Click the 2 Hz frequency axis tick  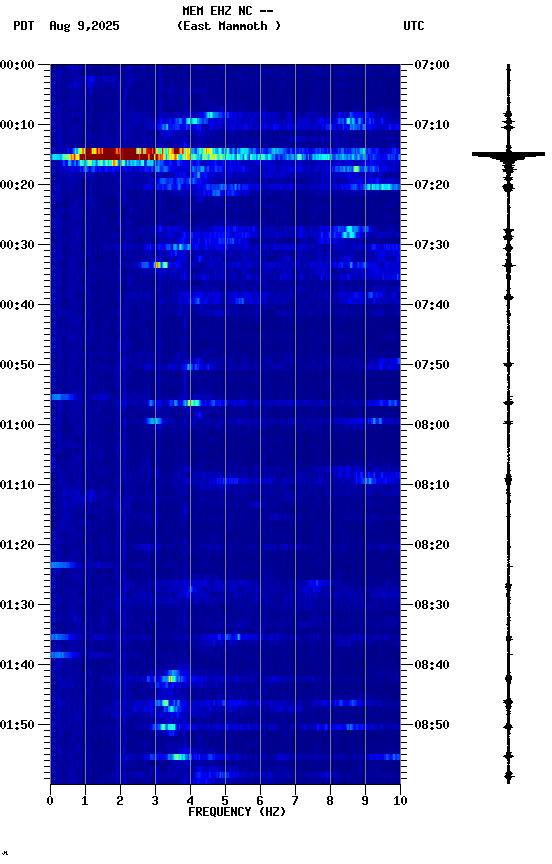click(x=120, y=801)
